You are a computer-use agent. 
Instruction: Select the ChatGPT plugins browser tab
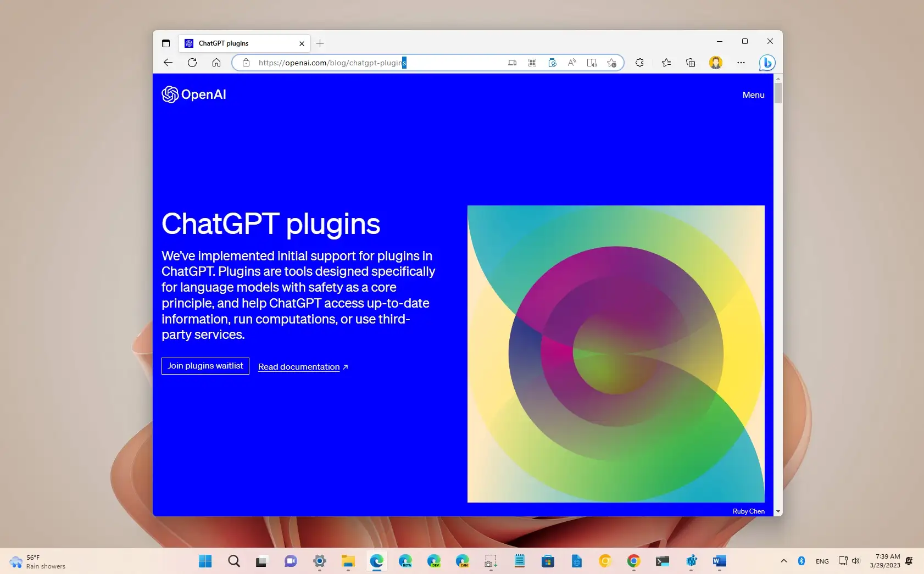pos(244,43)
